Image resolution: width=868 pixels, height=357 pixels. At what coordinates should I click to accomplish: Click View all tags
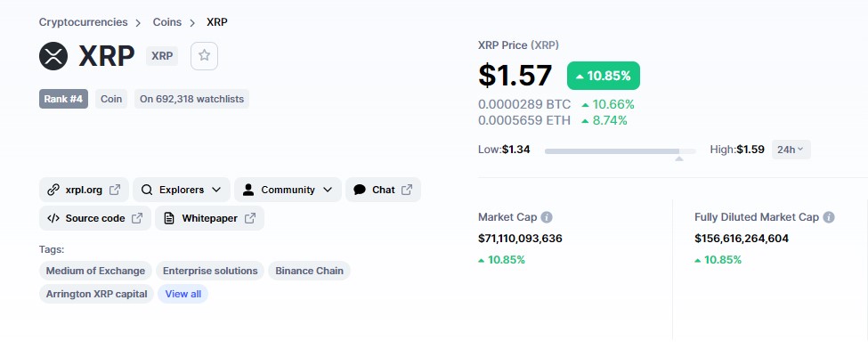tap(183, 294)
